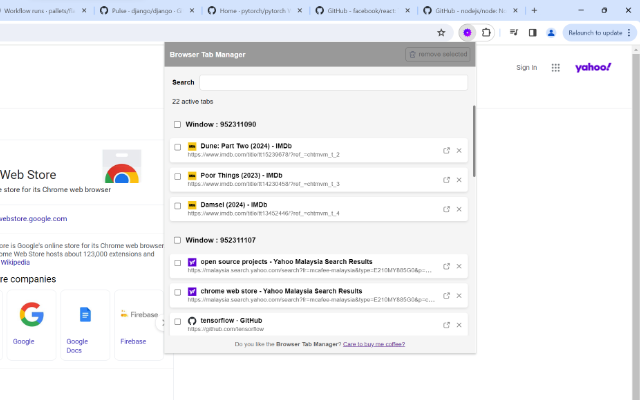Open the Firebase company card

(x=139, y=325)
